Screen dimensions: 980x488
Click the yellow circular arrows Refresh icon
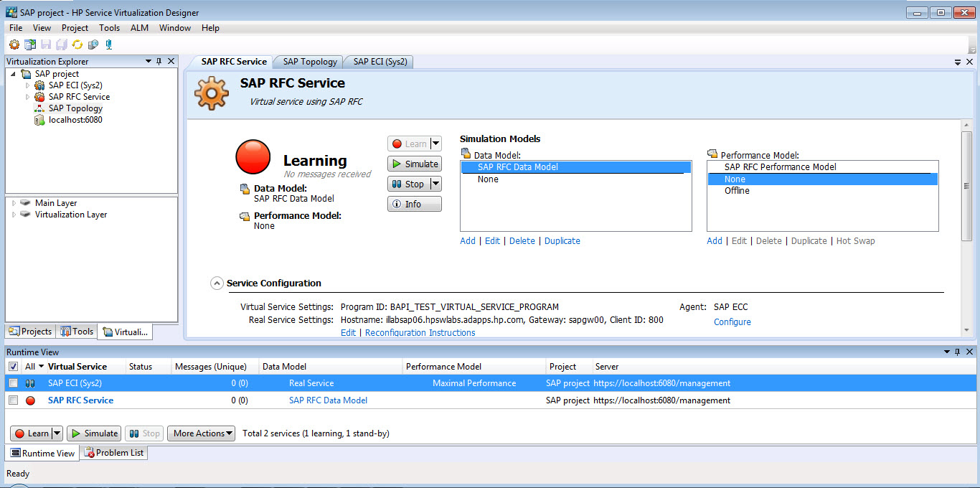click(77, 44)
